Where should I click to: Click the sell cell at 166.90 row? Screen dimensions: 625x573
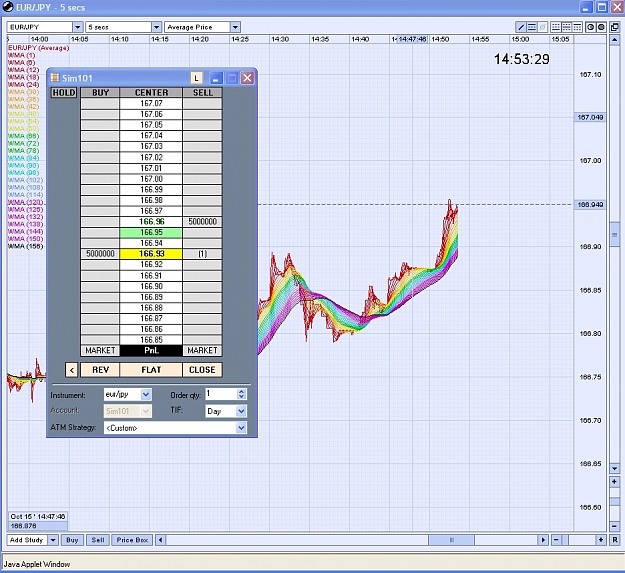[202, 286]
